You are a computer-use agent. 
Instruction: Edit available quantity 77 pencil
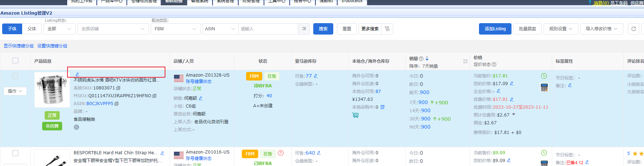(316, 76)
